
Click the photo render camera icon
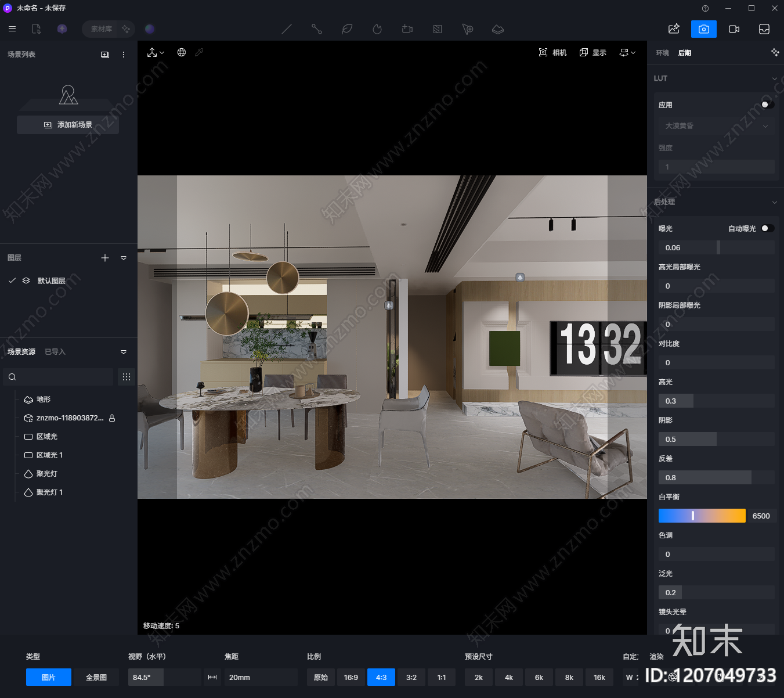[x=703, y=29]
